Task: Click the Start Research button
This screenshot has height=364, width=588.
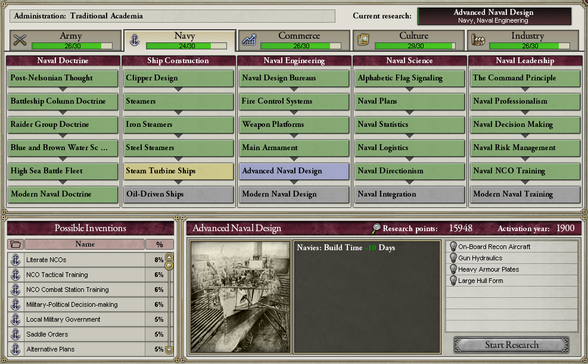Action: [x=512, y=345]
